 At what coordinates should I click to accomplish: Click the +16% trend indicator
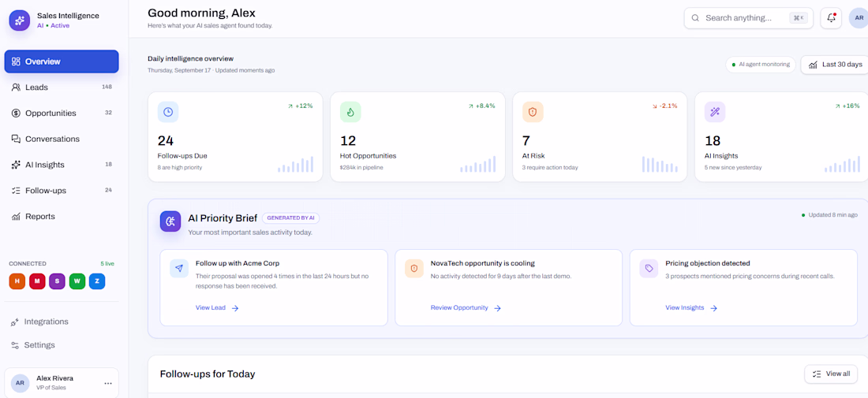coord(847,106)
